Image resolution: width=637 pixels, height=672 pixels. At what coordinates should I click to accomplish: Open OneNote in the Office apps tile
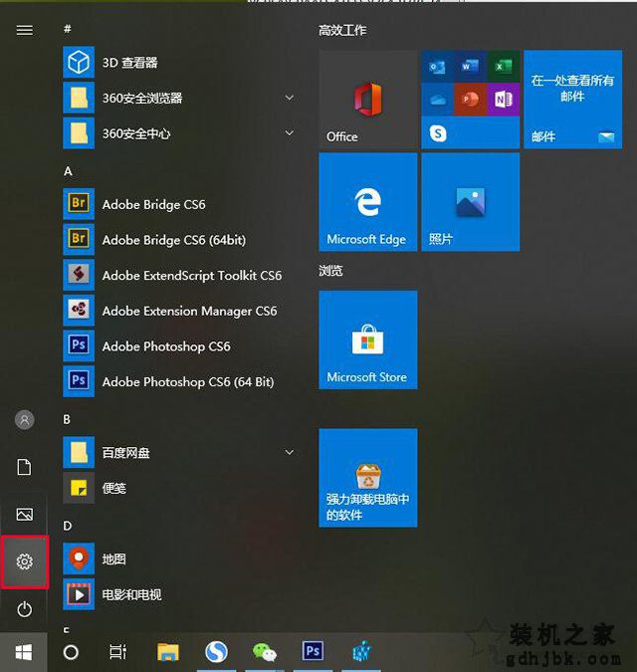[x=504, y=100]
